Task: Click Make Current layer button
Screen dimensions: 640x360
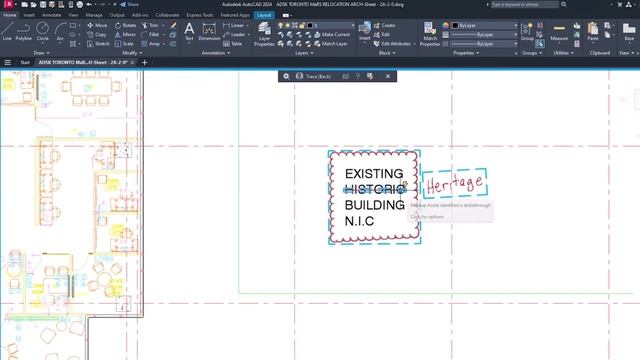Action: pyautogui.click(x=332, y=35)
